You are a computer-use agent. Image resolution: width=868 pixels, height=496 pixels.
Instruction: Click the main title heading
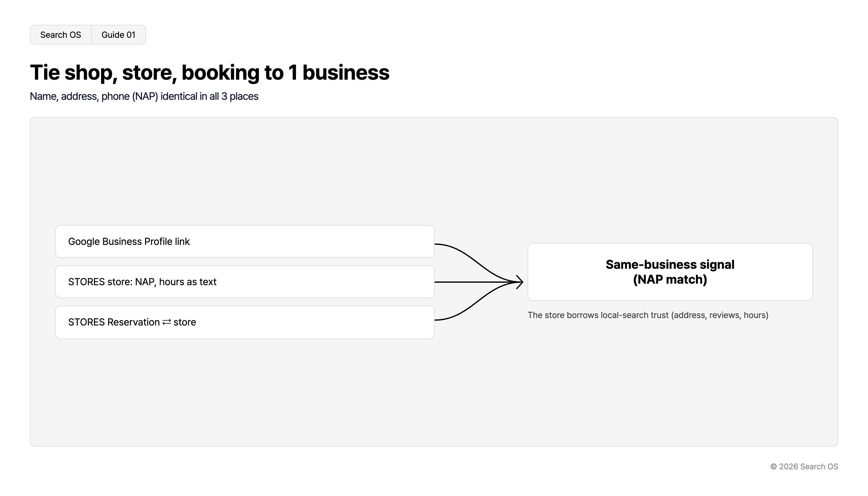(x=210, y=73)
